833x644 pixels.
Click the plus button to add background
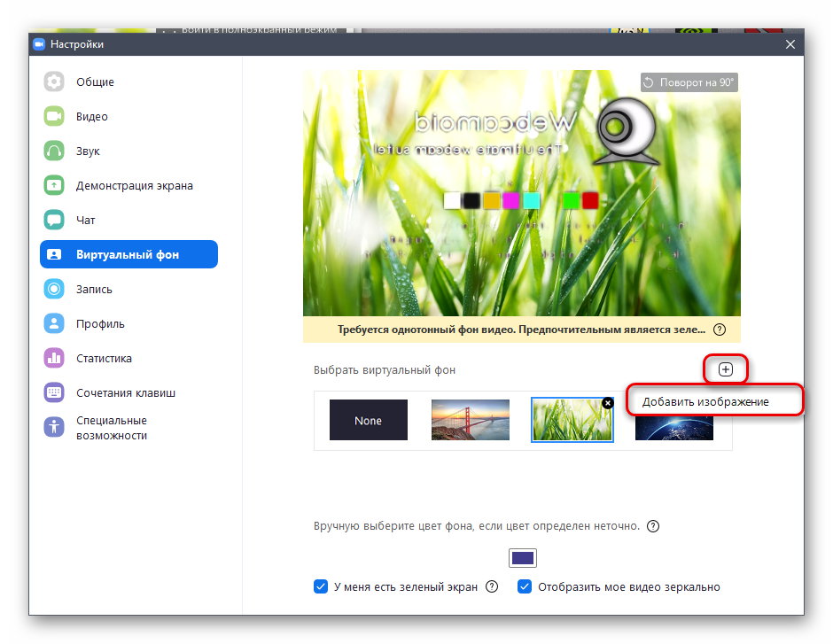click(726, 369)
